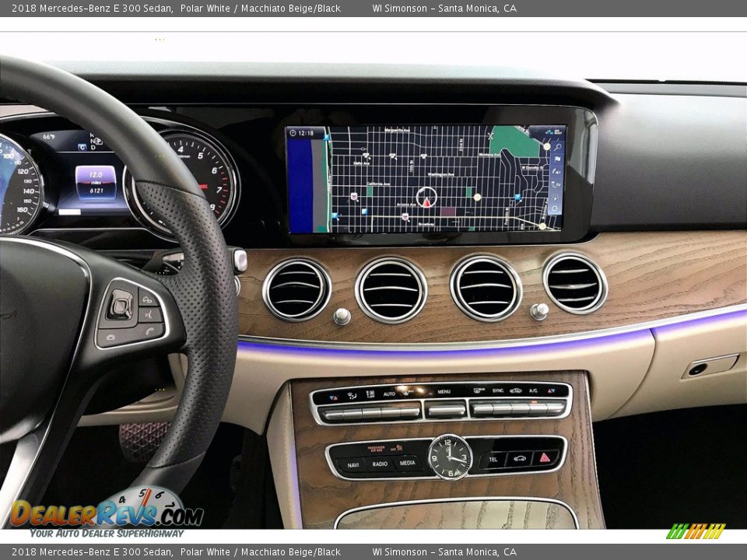Tap the traffic information icon in map sidebar
Image resolution: width=747 pixels, height=560 pixels.
(x=556, y=184)
